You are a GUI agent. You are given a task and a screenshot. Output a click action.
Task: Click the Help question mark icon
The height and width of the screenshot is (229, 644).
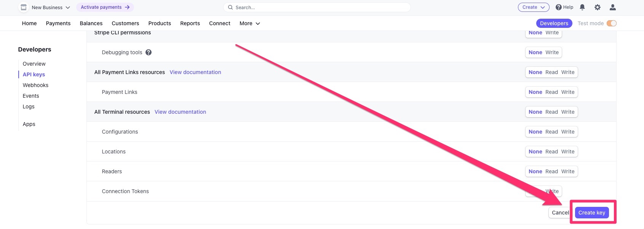click(559, 7)
